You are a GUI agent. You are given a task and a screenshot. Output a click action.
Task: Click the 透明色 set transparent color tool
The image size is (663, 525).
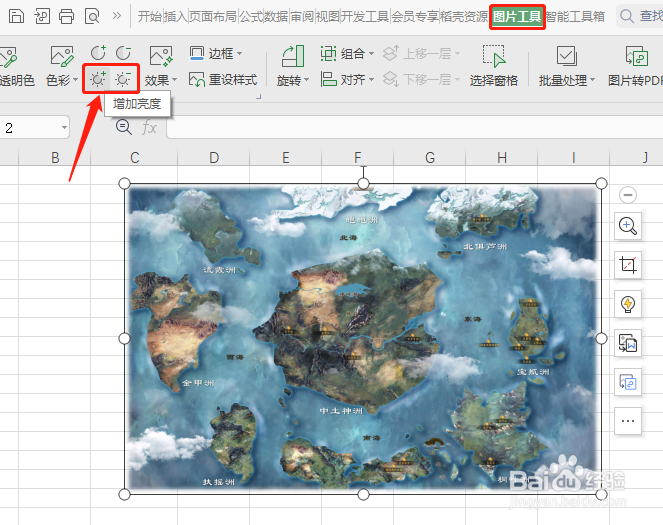[15, 66]
